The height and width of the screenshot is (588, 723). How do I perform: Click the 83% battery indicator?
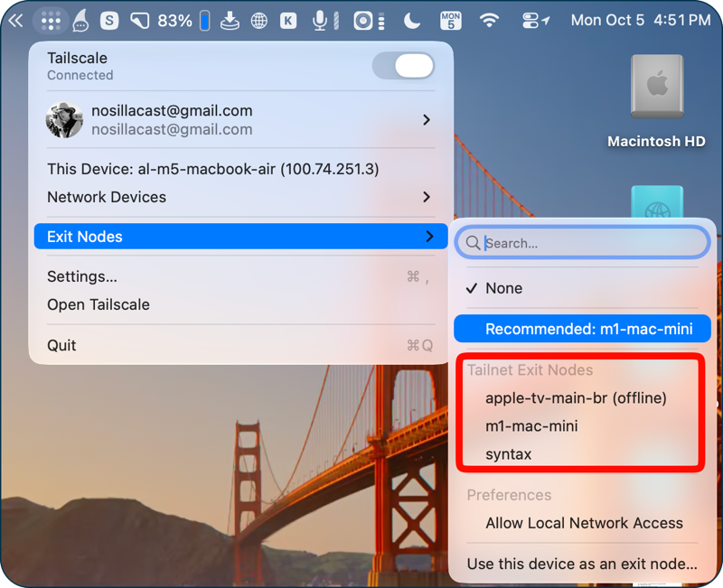183,21
